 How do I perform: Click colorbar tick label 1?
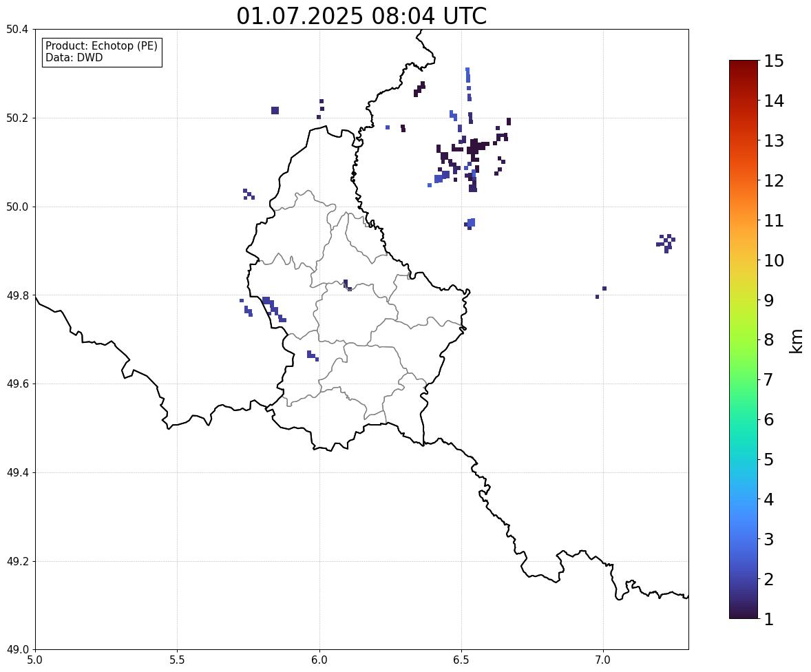pyautogui.click(x=769, y=619)
